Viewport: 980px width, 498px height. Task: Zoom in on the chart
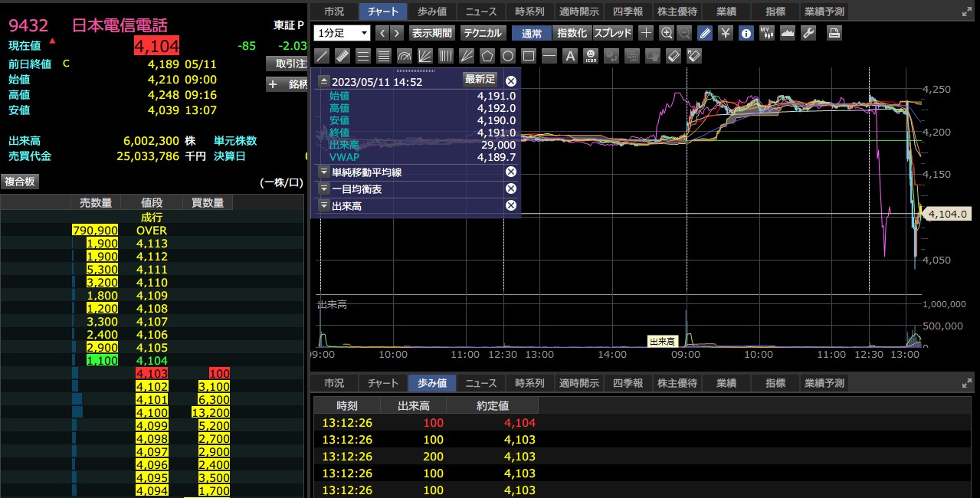667,33
